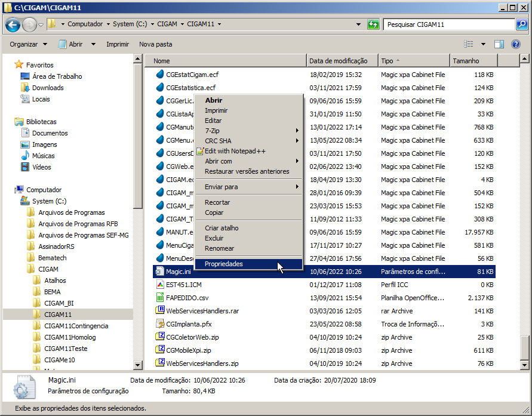
Task: Select the CGImplanta.pfx certificate icon
Action: (x=160, y=323)
